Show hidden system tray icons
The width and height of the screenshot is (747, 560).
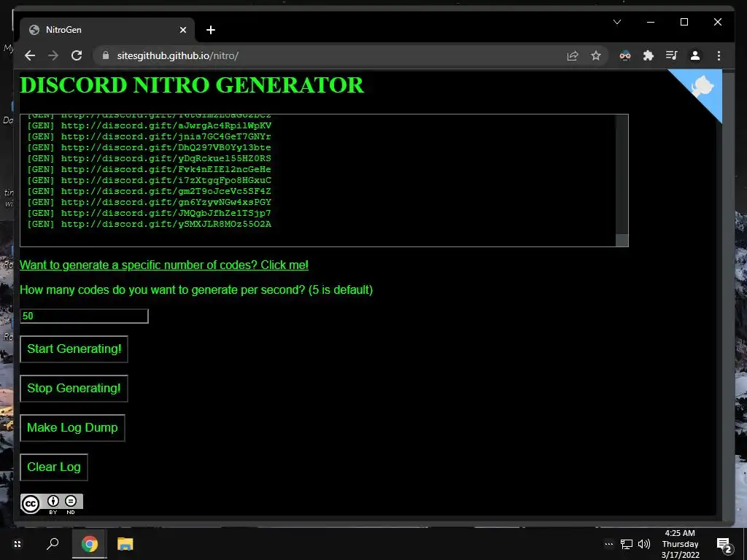[x=609, y=544]
